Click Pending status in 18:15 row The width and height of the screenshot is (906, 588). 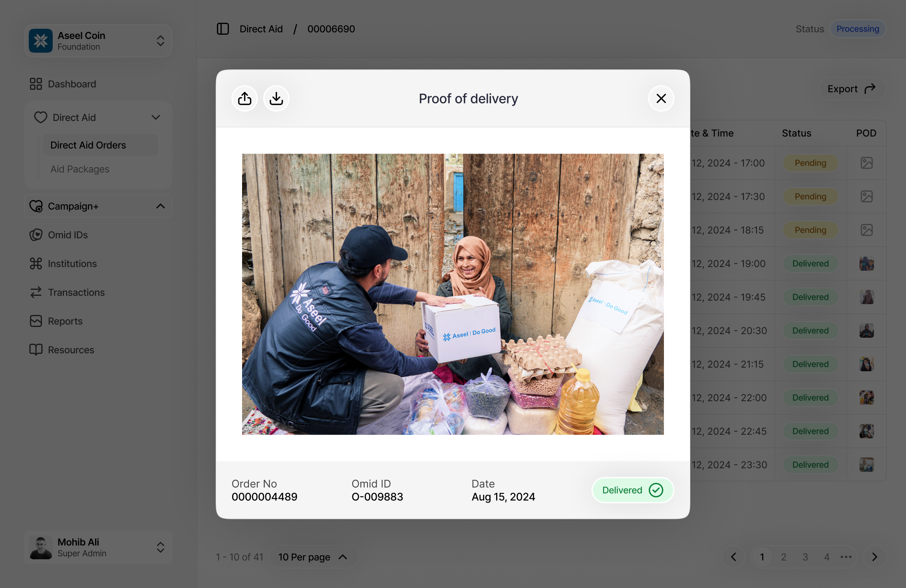(x=810, y=230)
